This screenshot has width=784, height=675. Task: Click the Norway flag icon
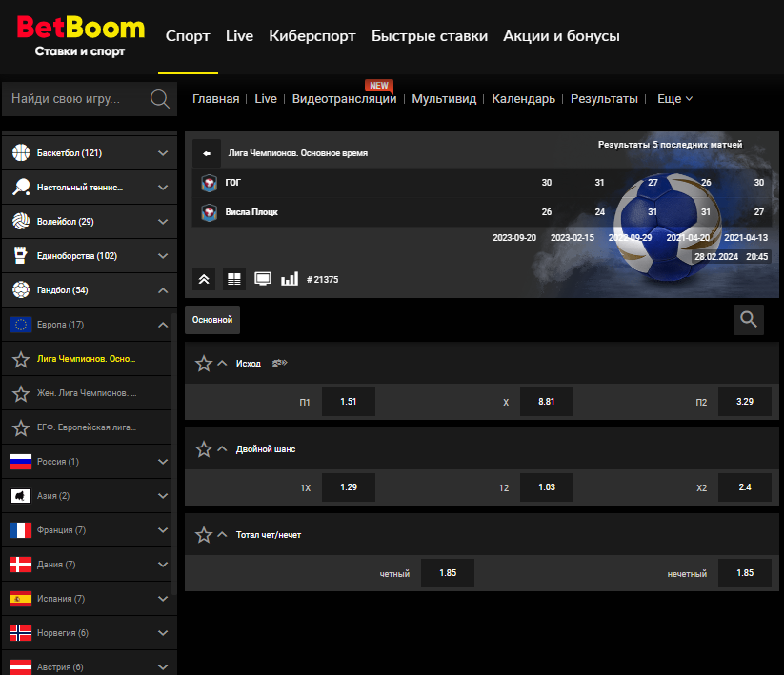[21, 633]
